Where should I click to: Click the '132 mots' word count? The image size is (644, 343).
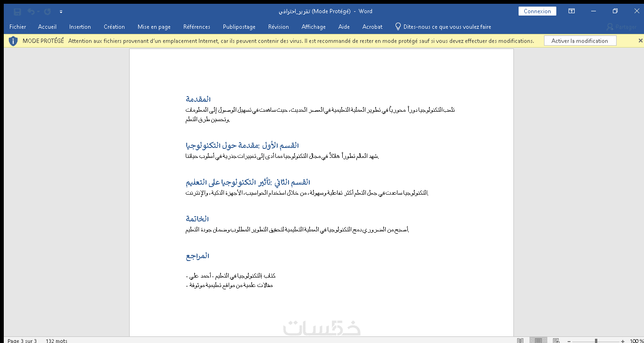tap(57, 340)
